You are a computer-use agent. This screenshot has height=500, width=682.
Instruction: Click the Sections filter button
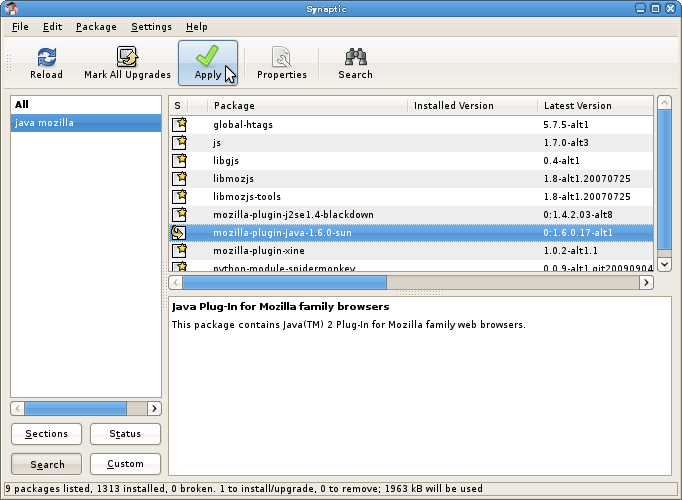pyautogui.click(x=47, y=434)
